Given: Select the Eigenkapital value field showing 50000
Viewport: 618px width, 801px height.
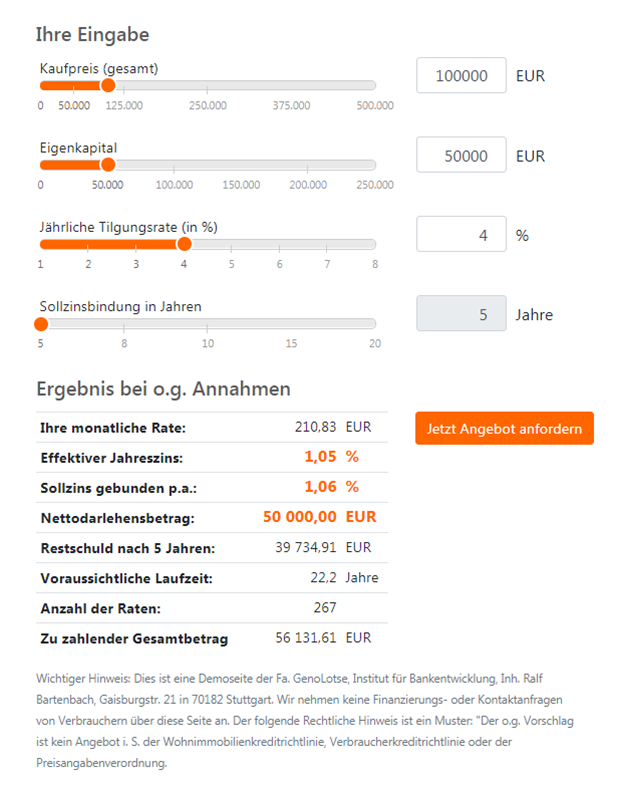Looking at the screenshot, I should pyautogui.click(x=460, y=155).
